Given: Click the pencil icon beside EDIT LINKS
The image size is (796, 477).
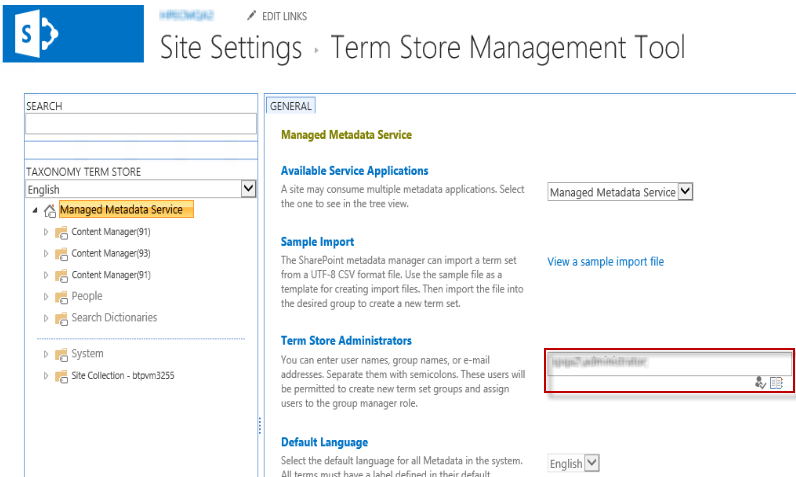Looking at the screenshot, I should coord(251,16).
